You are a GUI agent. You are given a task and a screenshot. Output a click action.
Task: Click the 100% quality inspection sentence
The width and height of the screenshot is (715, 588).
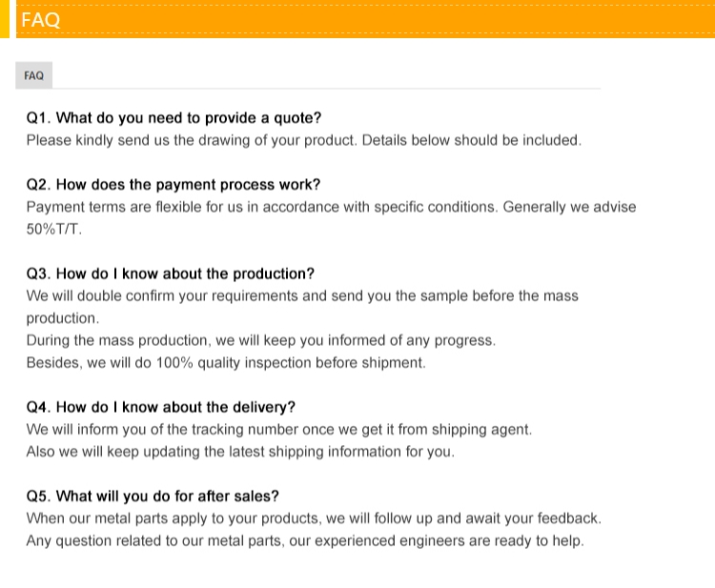[x=226, y=362]
